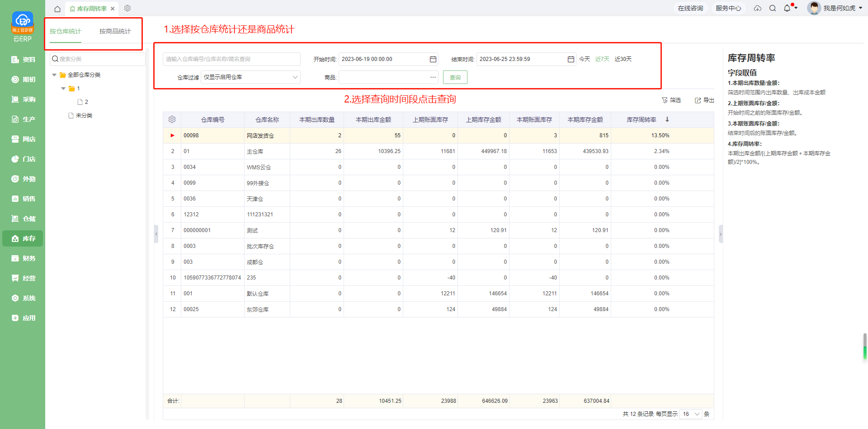Open the end time calendar picker
This screenshot has height=429, width=868.
(571, 59)
